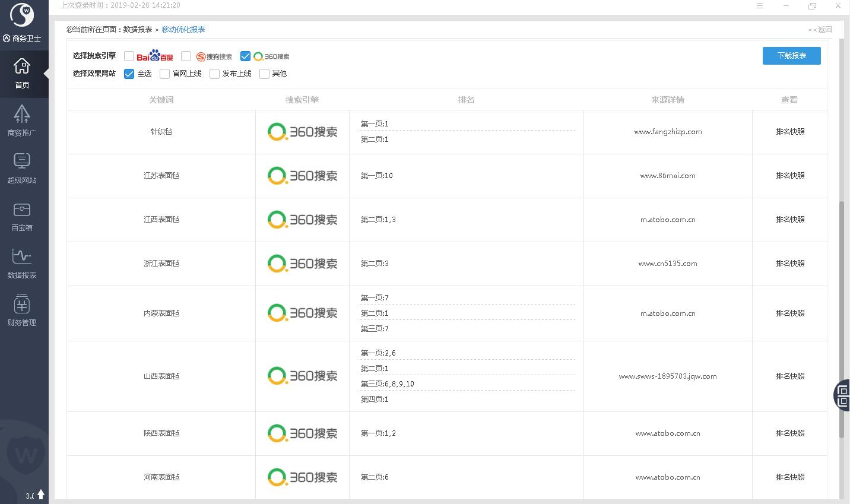Click the floating widget icon on right edge
The image size is (850, 504).
point(842,395)
